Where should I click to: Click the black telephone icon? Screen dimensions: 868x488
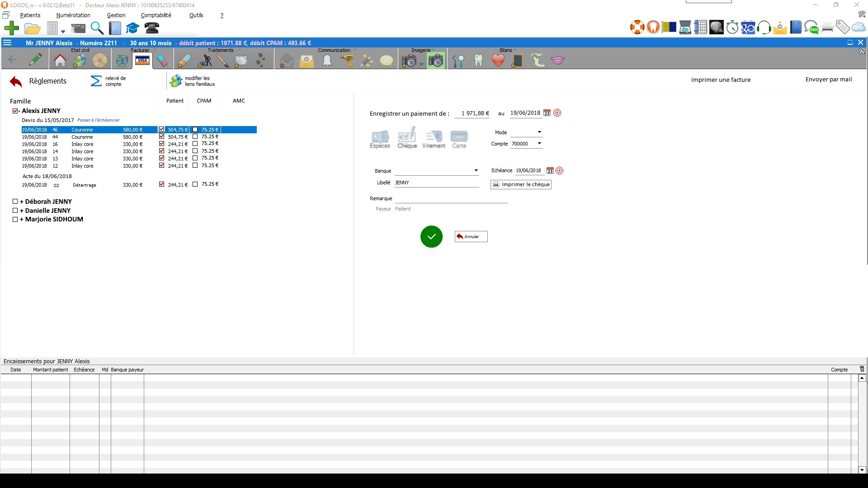click(152, 28)
